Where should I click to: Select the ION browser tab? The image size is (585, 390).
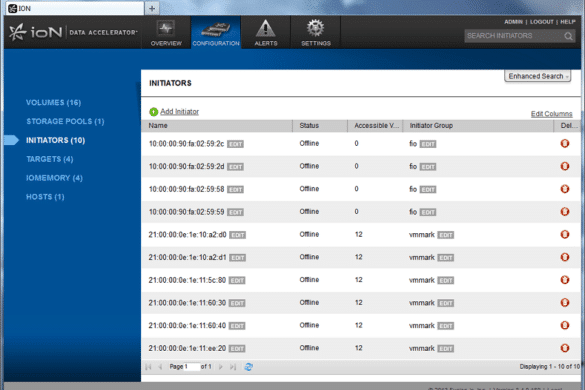point(75,8)
